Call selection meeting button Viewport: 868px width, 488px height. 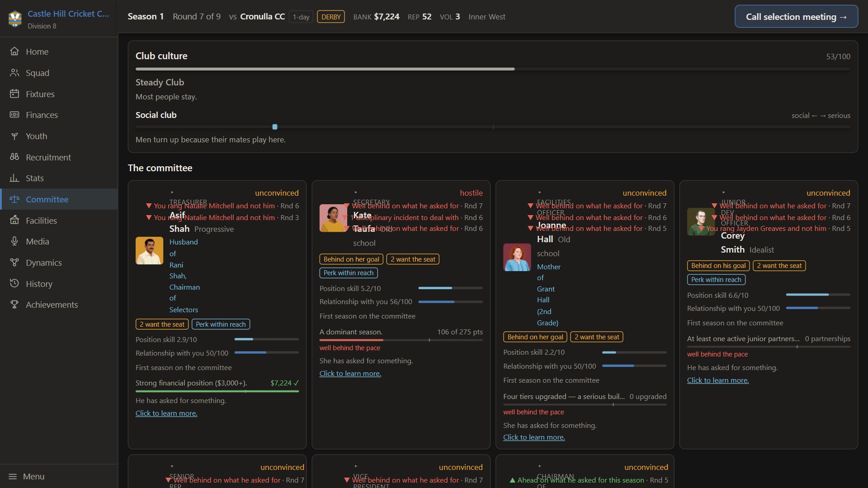[x=796, y=17]
